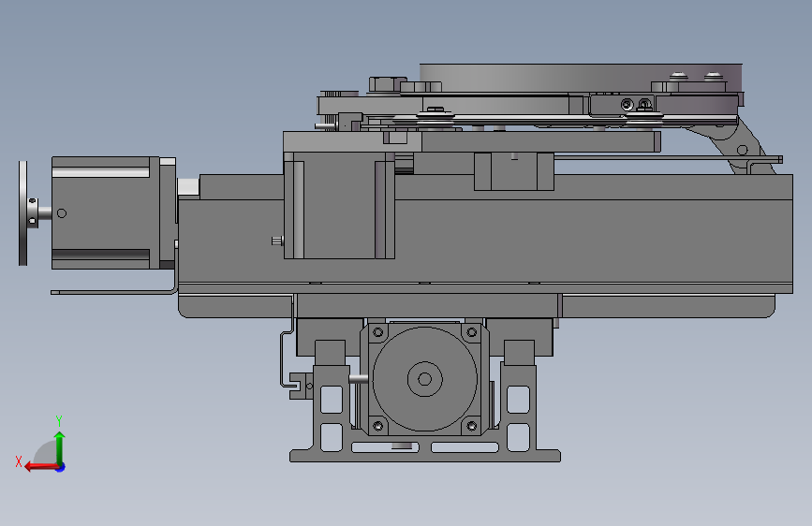The height and width of the screenshot is (526, 812).
Task: Click the green Y axis arrow of triad
Action: coord(60,447)
